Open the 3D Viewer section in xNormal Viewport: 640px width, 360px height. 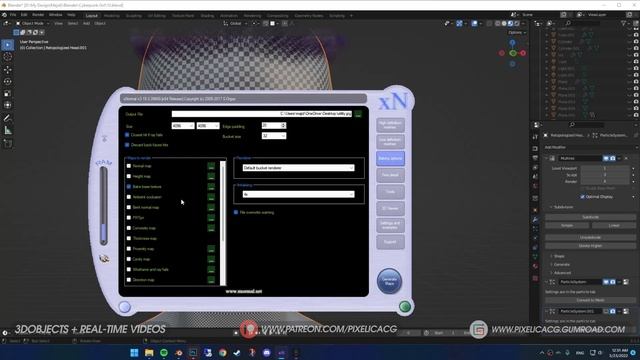coord(390,209)
